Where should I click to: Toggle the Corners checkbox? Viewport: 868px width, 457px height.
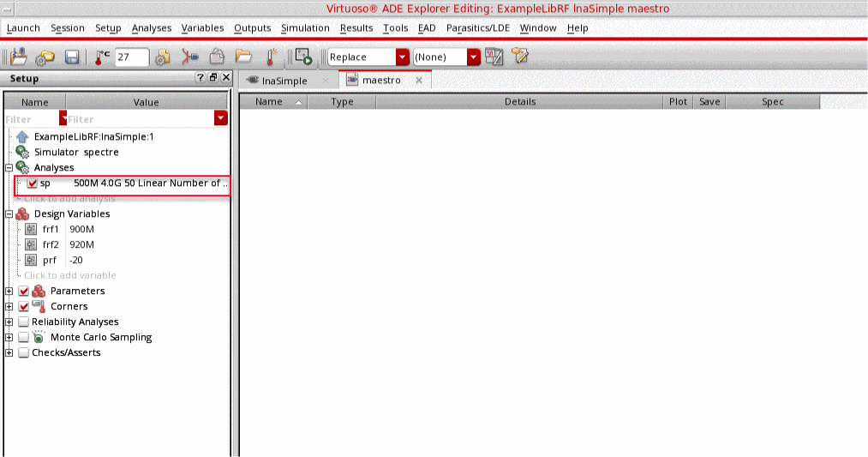[23, 306]
